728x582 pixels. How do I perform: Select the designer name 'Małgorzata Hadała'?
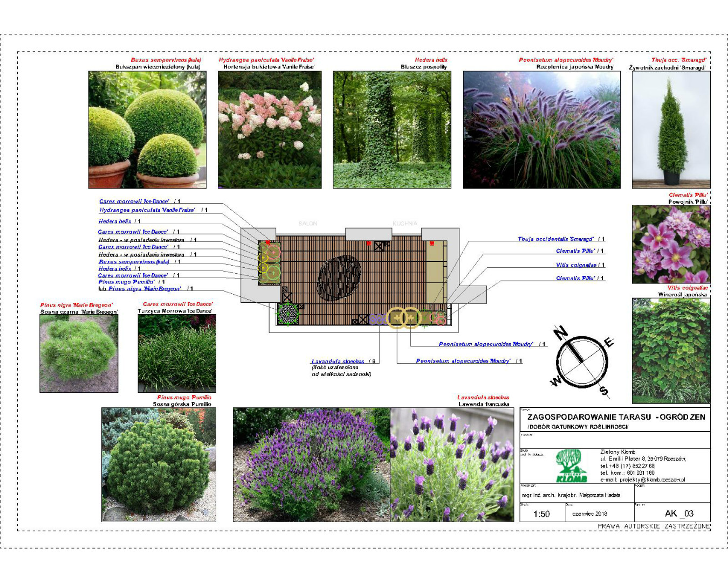600,495
